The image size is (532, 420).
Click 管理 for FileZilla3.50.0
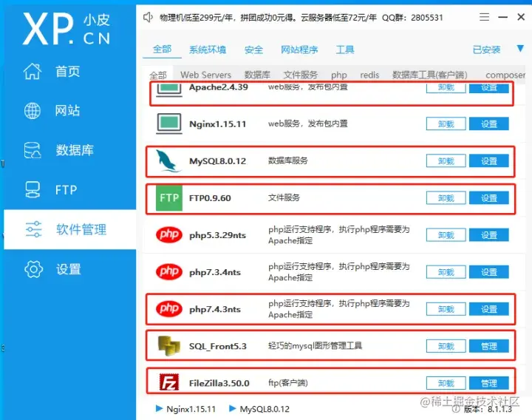point(489,383)
